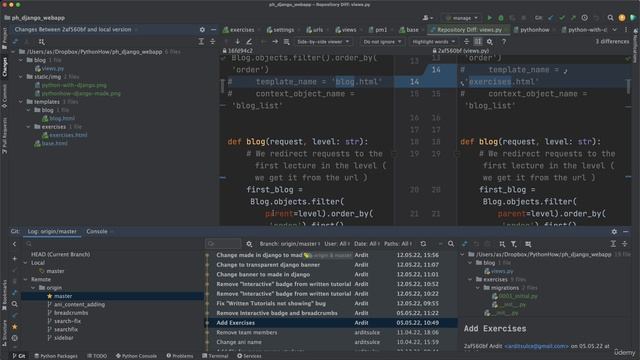Image resolution: width=640 pixels, height=360 pixels.
Task: Open Git show history clock icon
Action: coord(584,18)
